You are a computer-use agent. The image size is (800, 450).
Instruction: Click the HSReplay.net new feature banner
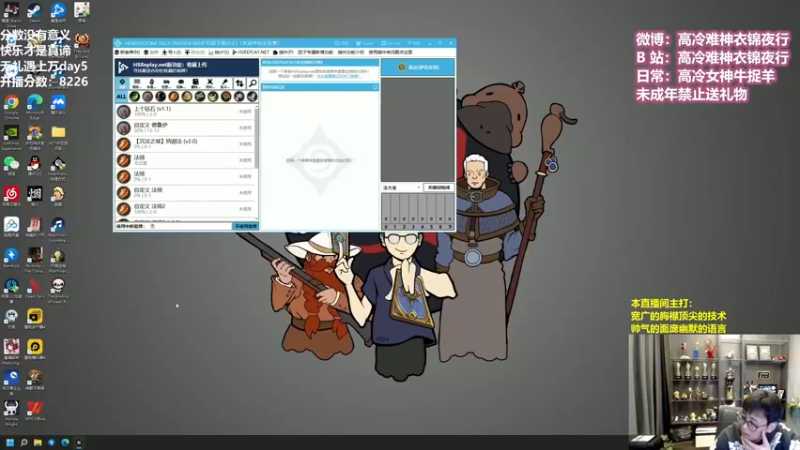187,67
